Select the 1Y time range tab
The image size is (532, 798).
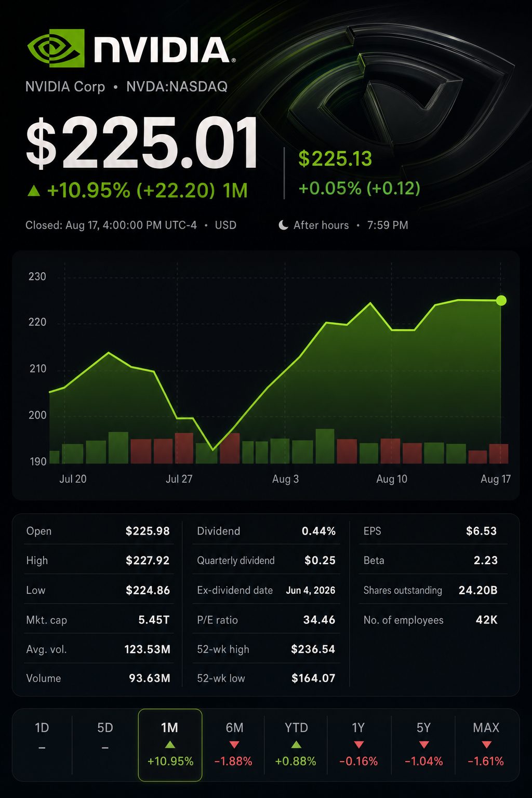tap(358, 744)
